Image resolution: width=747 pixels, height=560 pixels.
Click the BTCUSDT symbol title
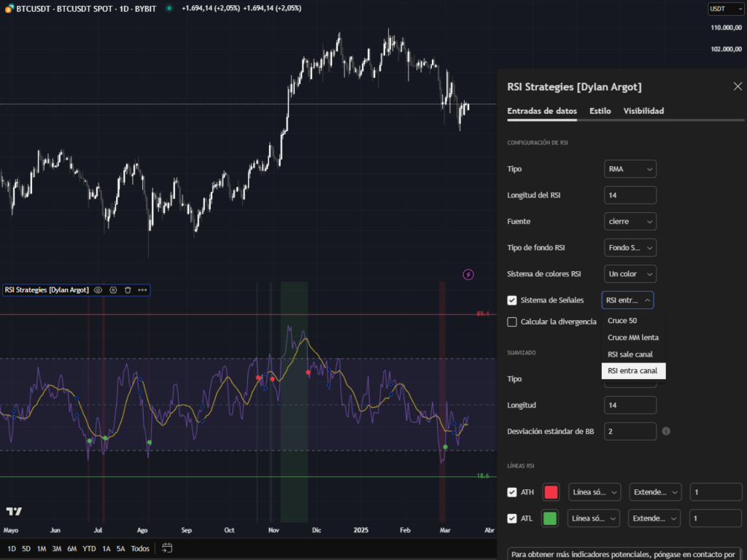86,9
